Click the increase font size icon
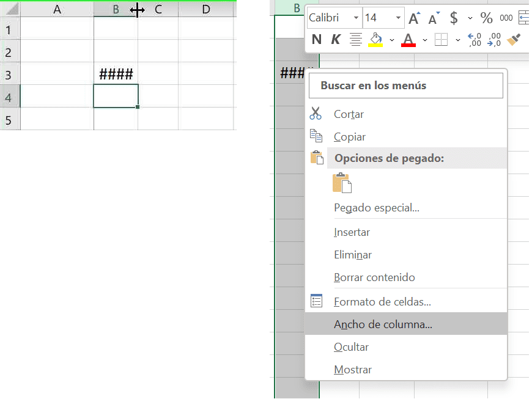Viewport: 532px width, 399px height. (x=415, y=18)
